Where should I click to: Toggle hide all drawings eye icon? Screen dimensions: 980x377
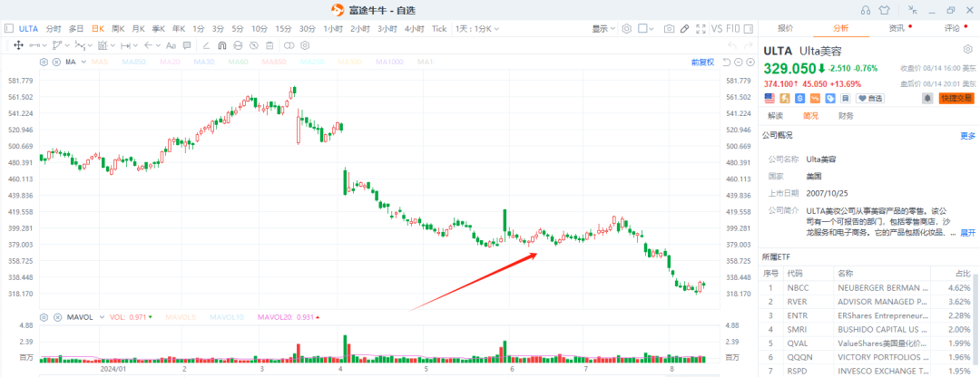(254, 45)
